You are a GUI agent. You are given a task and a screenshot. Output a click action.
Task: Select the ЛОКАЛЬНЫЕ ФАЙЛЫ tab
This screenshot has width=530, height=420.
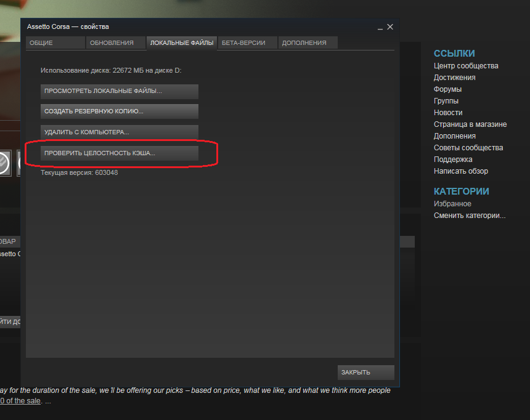tap(181, 42)
